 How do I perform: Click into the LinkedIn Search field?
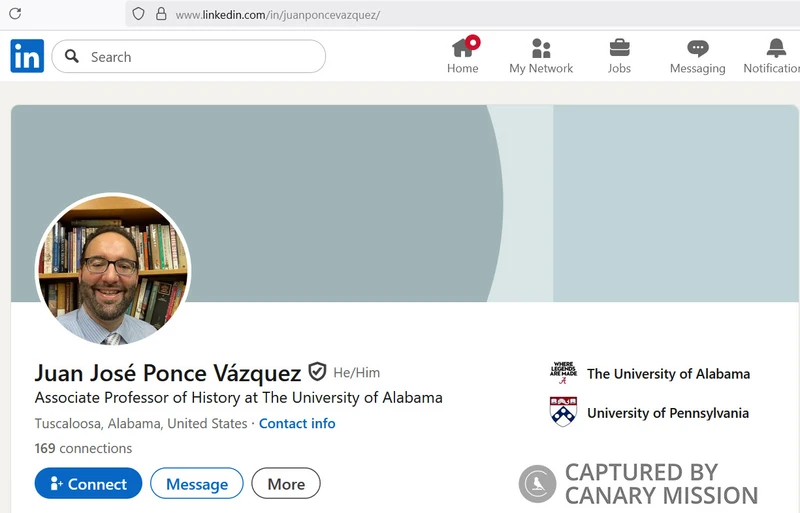point(189,56)
